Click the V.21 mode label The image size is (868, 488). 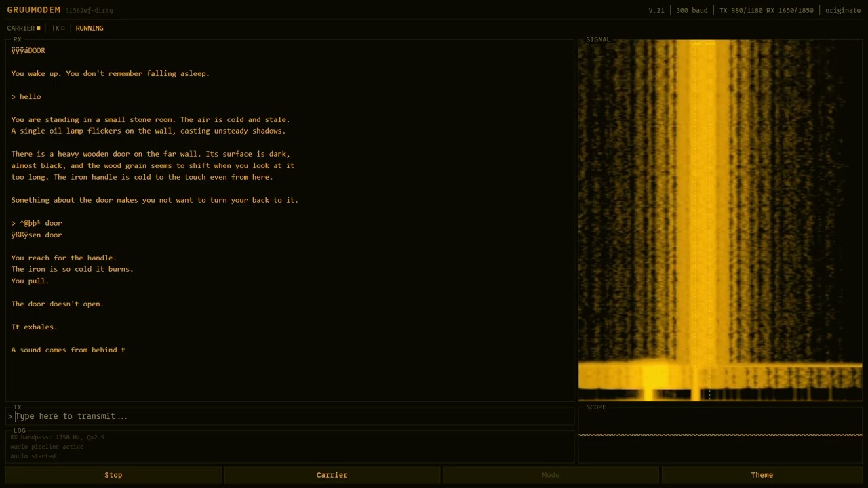[656, 10]
